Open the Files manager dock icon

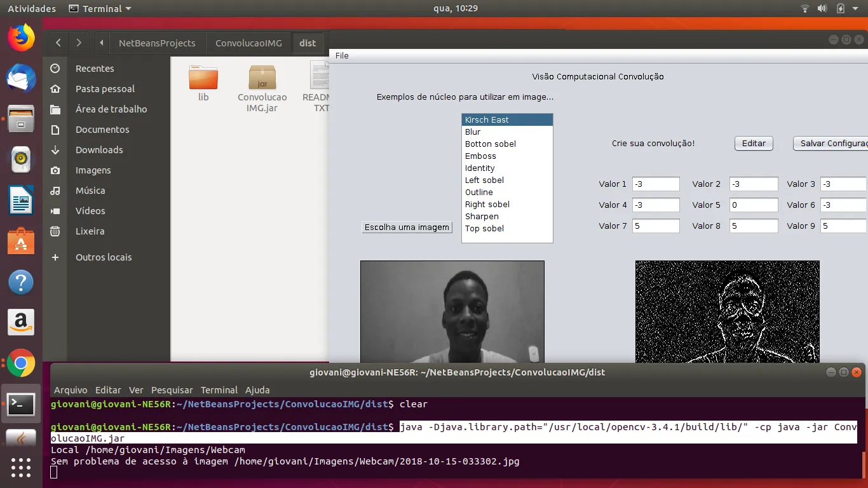tap(21, 119)
